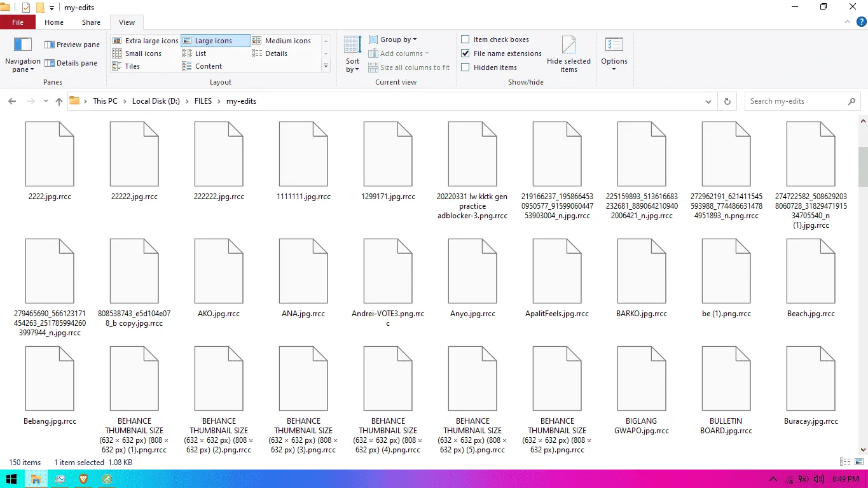Open Windows Start menu
This screenshot has height=488, width=868.
[11, 479]
